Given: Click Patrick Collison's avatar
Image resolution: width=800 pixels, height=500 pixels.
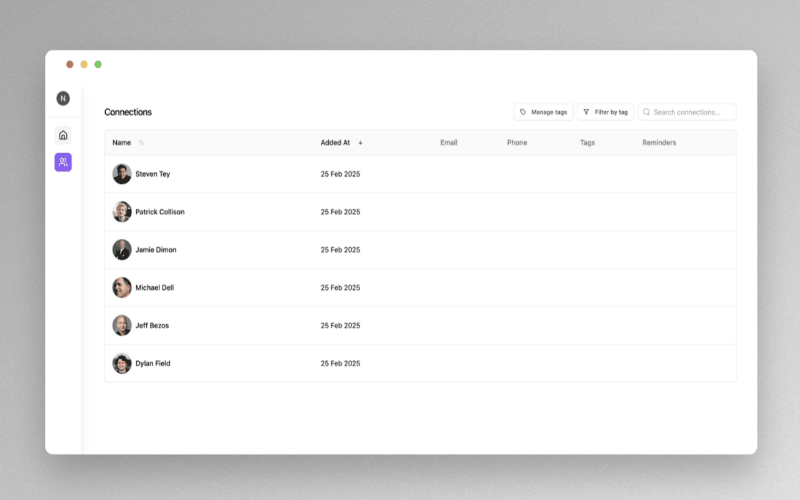Looking at the screenshot, I should point(122,212).
